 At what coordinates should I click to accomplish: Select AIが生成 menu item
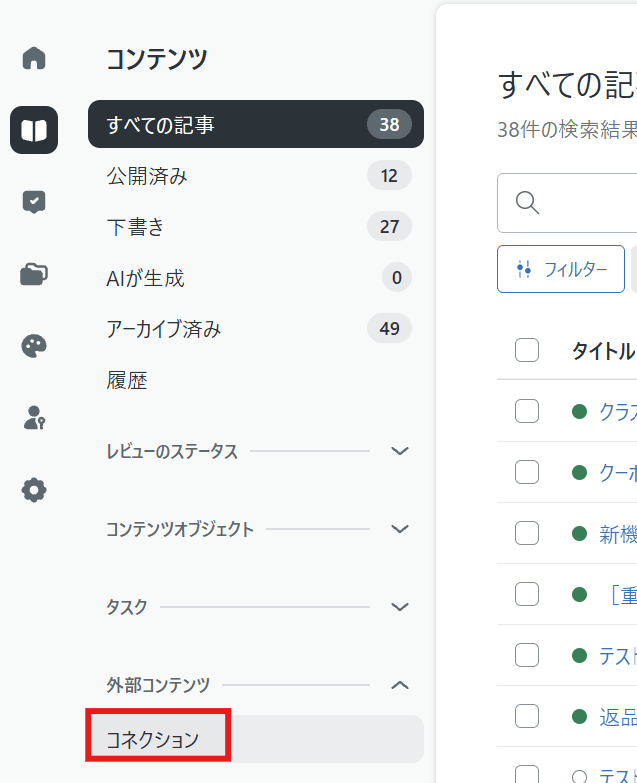[x=256, y=278]
